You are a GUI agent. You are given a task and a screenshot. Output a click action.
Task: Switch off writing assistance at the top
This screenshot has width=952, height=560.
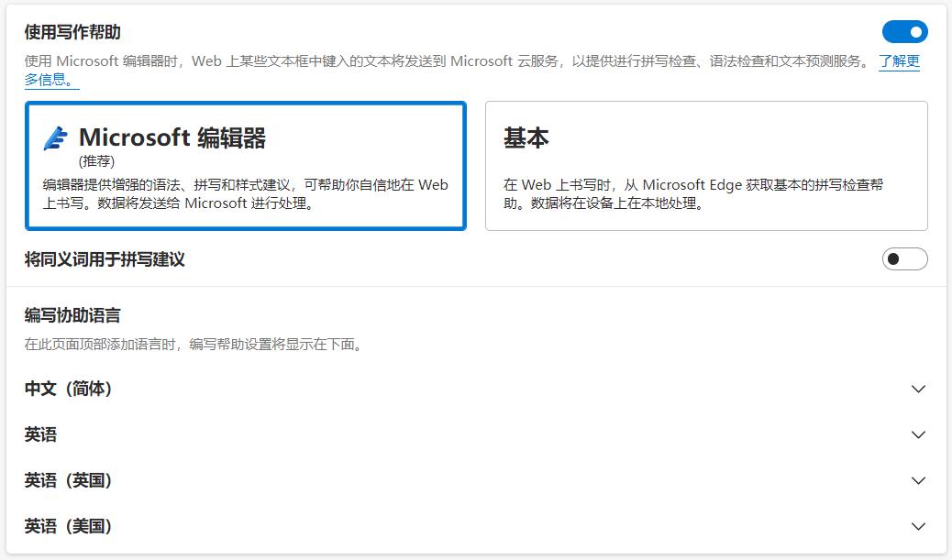[x=904, y=31]
